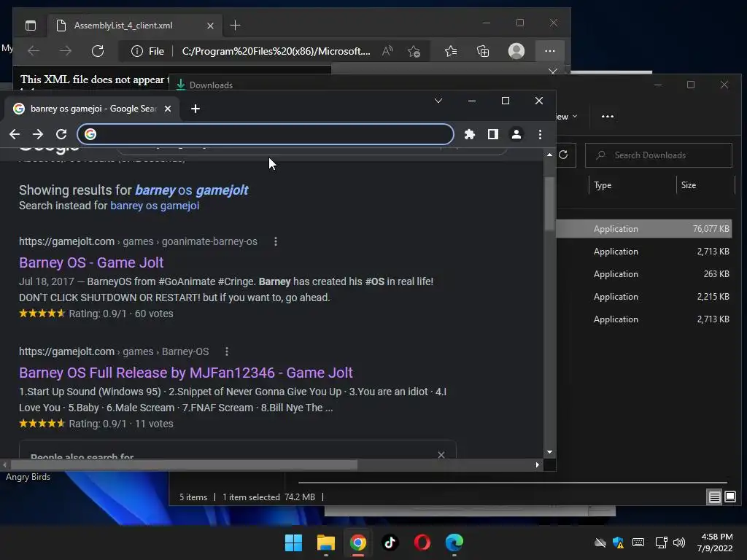The height and width of the screenshot is (560, 747).
Task: Open Opera from the taskbar
Action: [422, 542]
